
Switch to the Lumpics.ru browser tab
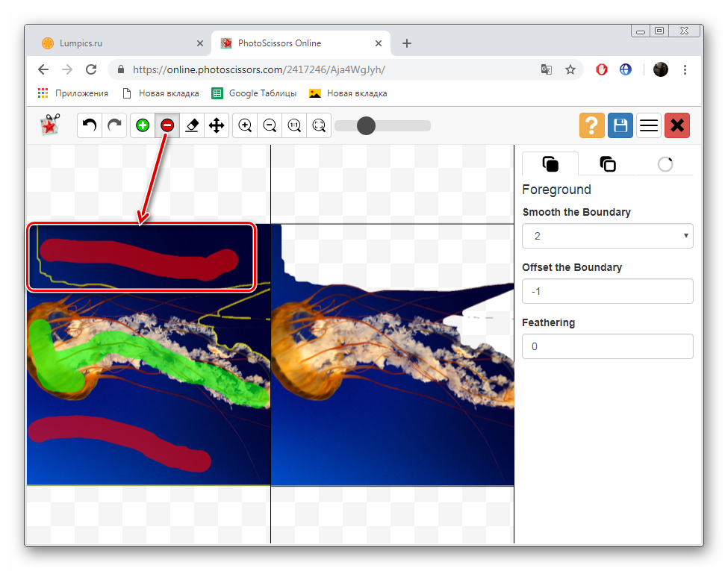(119, 43)
